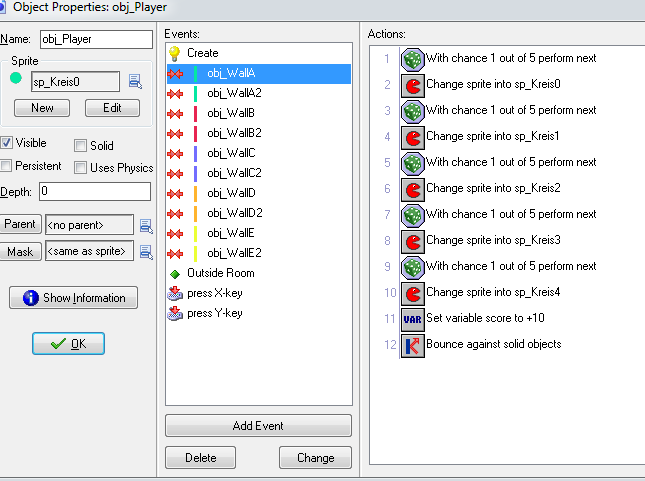Image resolution: width=645 pixels, height=481 pixels.
Task: Click the VAR icon for the score action
Action: click(x=412, y=319)
